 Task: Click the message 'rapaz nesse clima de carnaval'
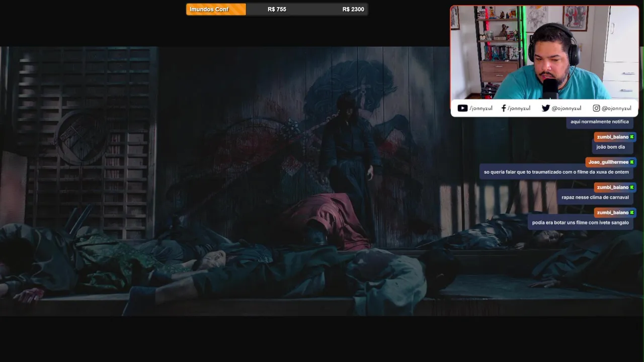pyautogui.click(x=595, y=197)
